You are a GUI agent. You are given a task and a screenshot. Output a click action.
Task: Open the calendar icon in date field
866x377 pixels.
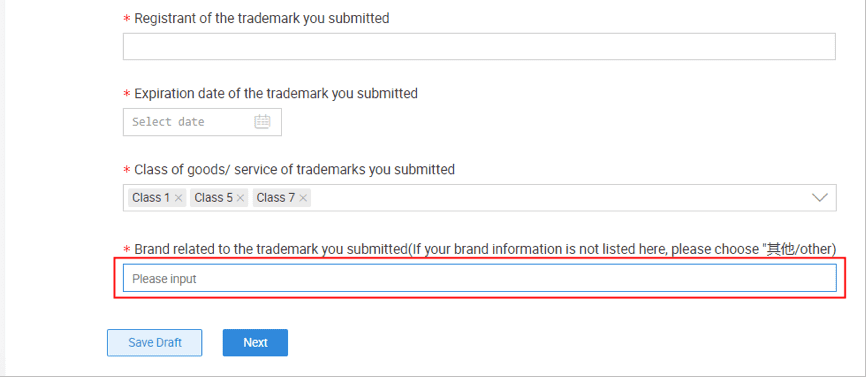[262, 122]
